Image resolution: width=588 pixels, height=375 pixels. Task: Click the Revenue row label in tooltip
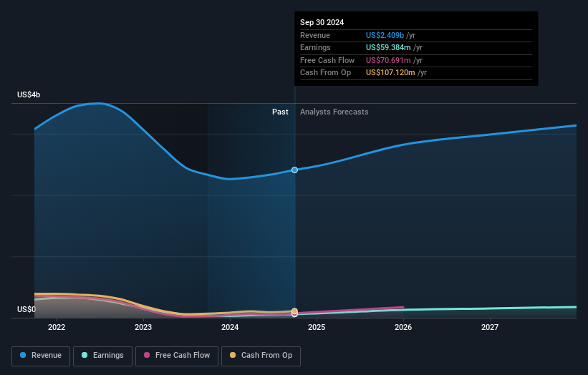(x=315, y=35)
